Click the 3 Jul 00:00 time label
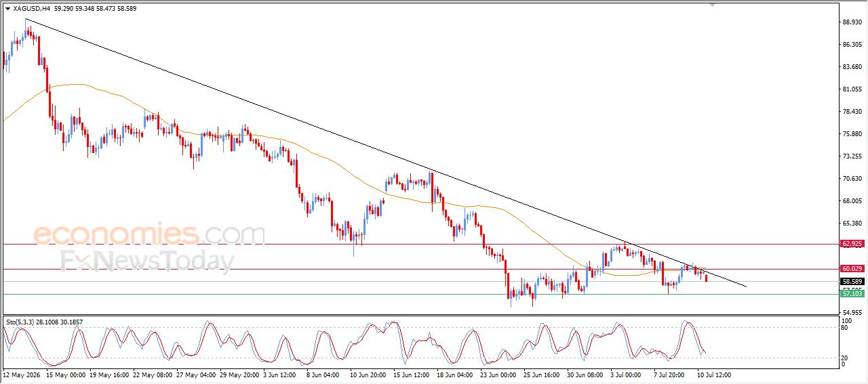868x384 pixels. [x=625, y=374]
